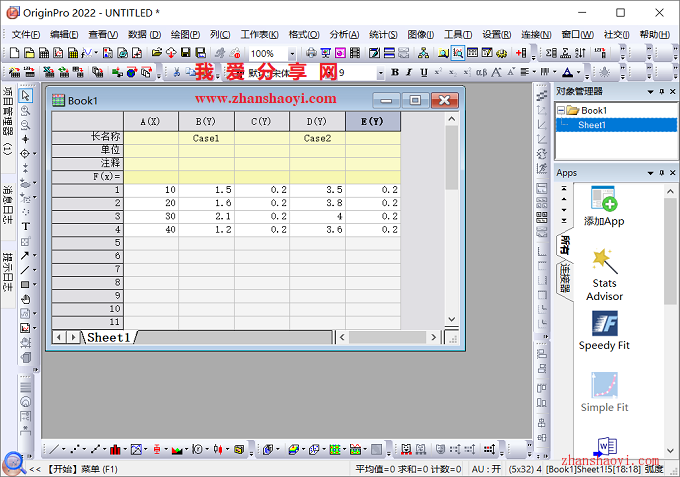
Task: Click the Statistics on Columns sigma icon
Action: (x=551, y=53)
